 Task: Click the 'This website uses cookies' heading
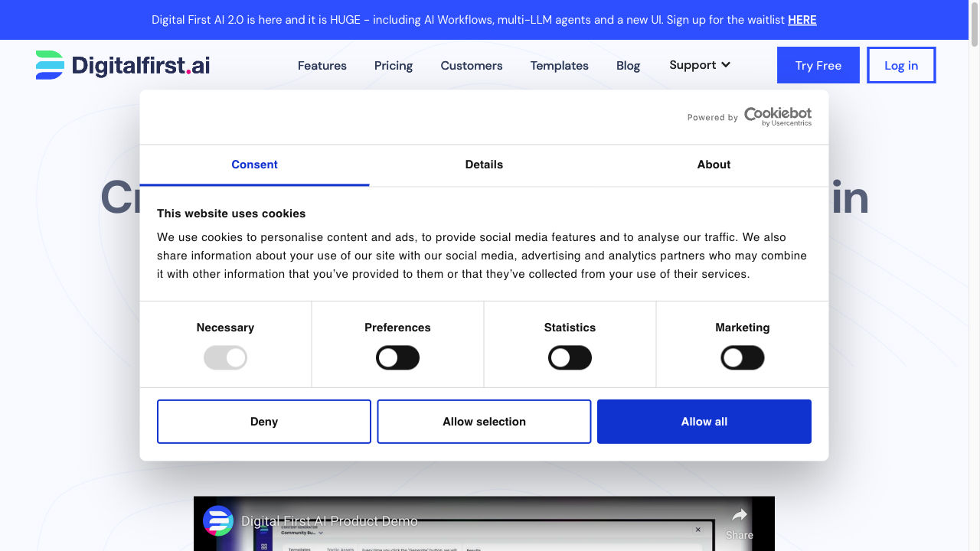[x=231, y=214]
